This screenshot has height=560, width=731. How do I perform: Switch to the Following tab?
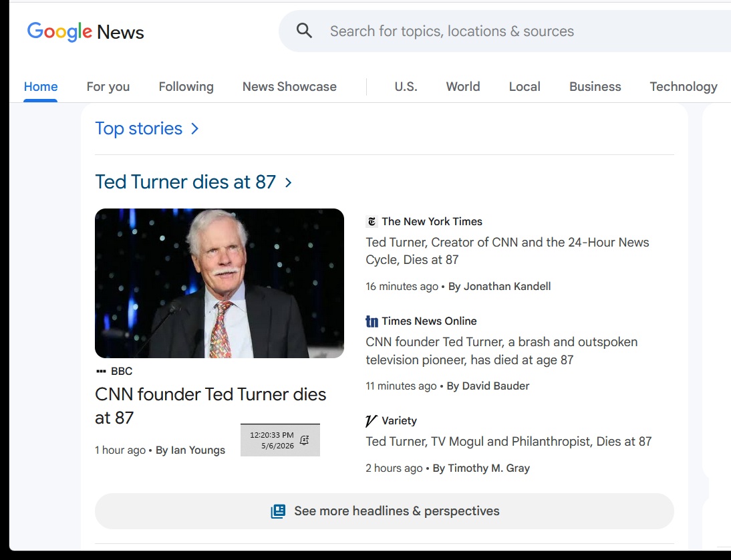[x=186, y=87]
